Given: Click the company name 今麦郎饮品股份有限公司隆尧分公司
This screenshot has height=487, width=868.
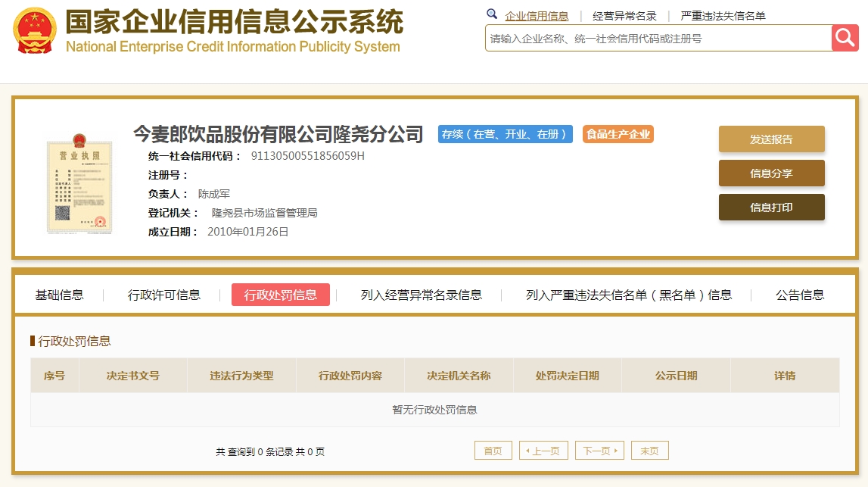Looking at the screenshot, I should (278, 134).
